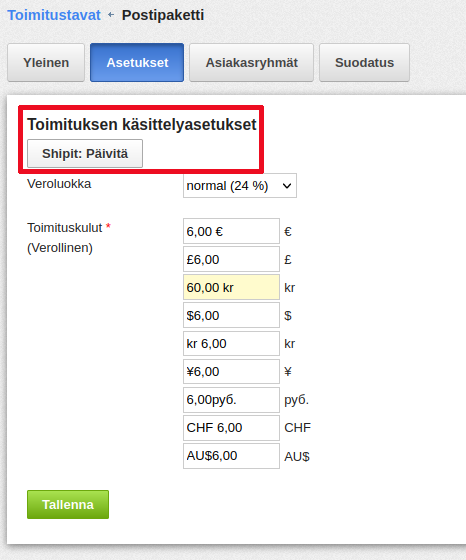Viewport: 466px width, 560px height.
Task: Click the Shipit: Päivitä button
Action: click(85, 154)
